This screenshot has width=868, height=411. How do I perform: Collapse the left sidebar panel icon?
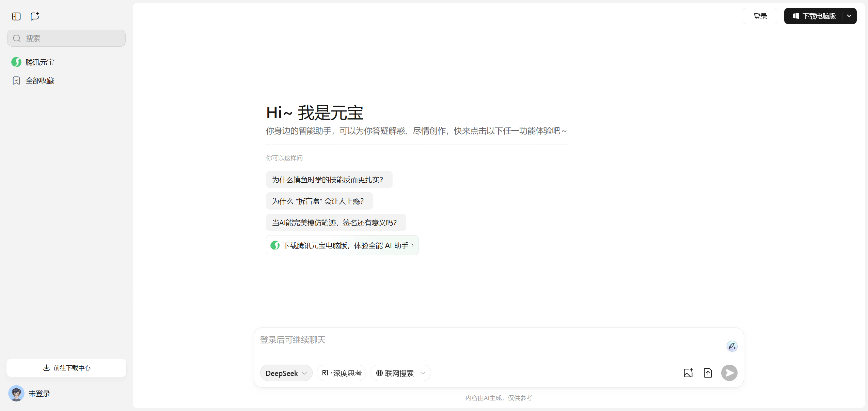click(x=16, y=16)
